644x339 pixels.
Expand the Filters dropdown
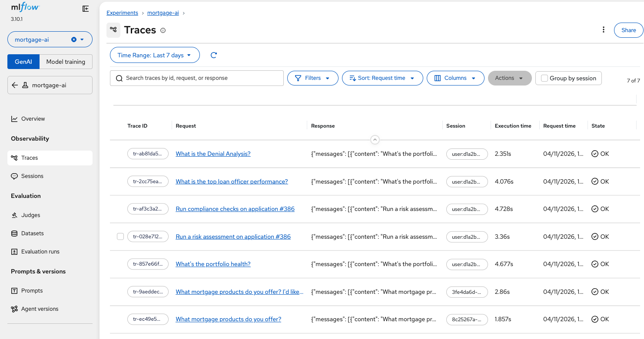[x=312, y=78]
